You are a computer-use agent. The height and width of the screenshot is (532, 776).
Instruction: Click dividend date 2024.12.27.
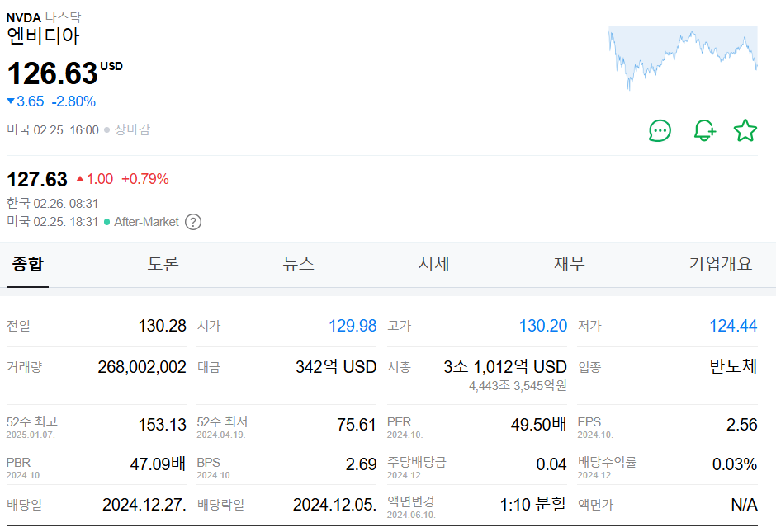click(x=144, y=505)
